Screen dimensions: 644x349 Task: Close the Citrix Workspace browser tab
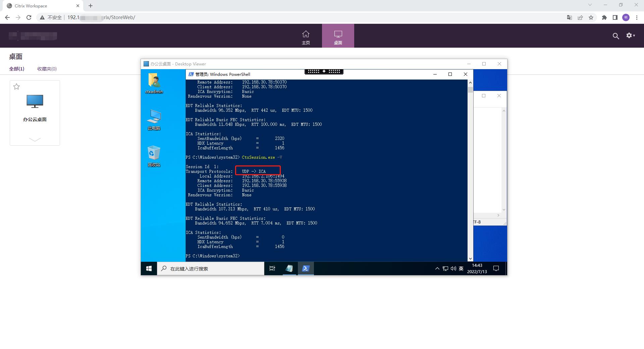[x=78, y=6]
